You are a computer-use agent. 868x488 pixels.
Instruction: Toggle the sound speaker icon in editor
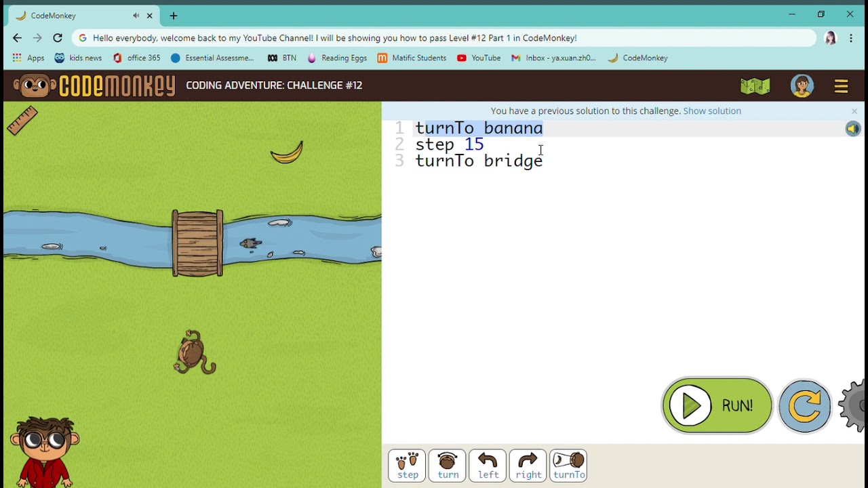[x=852, y=129]
